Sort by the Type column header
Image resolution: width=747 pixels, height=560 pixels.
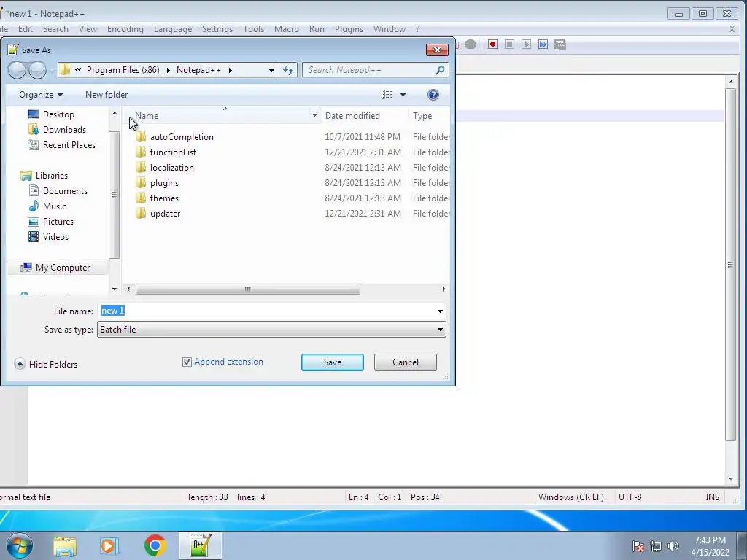point(422,116)
